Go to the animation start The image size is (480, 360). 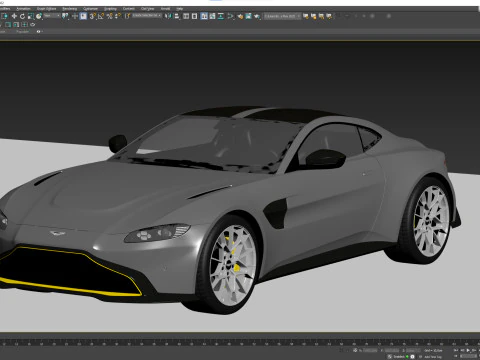(x=456, y=350)
